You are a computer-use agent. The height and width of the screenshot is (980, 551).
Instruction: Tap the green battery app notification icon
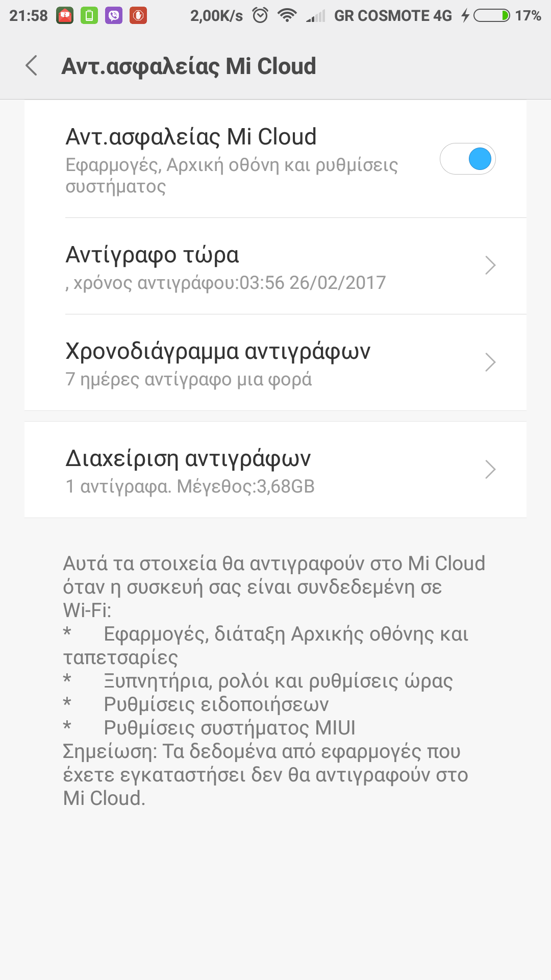(x=89, y=16)
